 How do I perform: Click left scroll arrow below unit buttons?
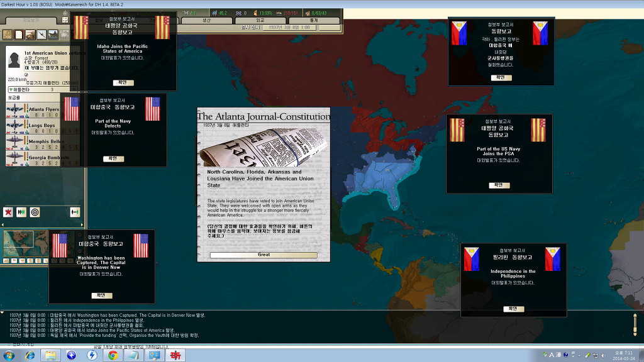(3, 224)
